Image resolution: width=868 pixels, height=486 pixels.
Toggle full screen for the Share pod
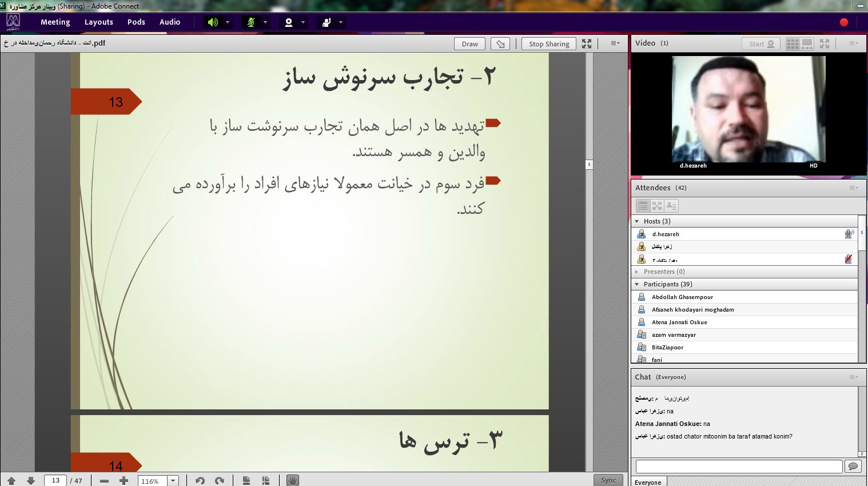click(587, 43)
